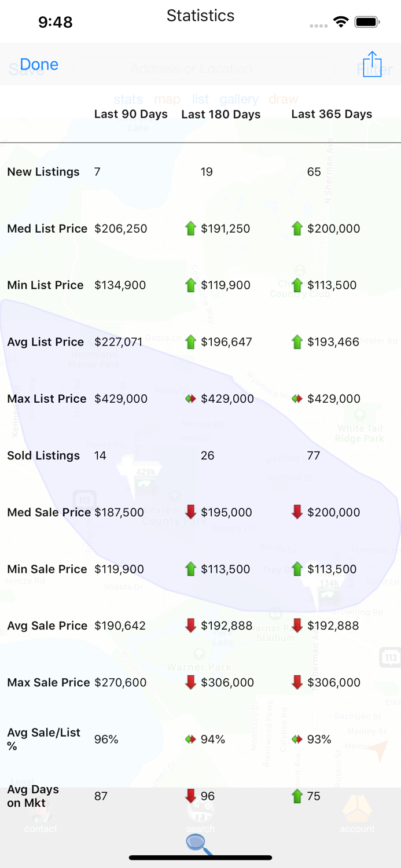Click green up arrow beside $193,466
The width and height of the screenshot is (401, 868).
(x=297, y=342)
